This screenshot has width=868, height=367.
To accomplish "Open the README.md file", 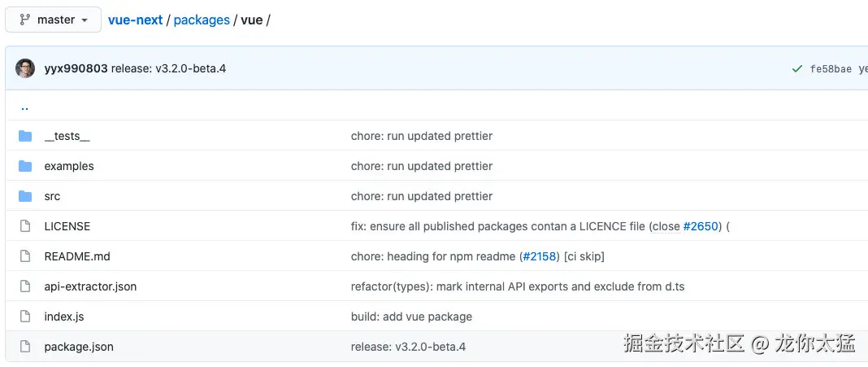I will point(77,256).
